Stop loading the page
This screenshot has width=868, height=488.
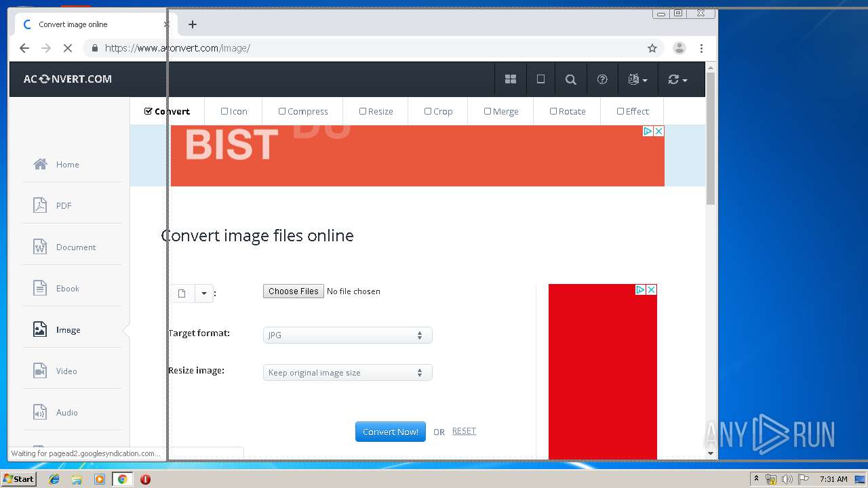(x=67, y=48)
